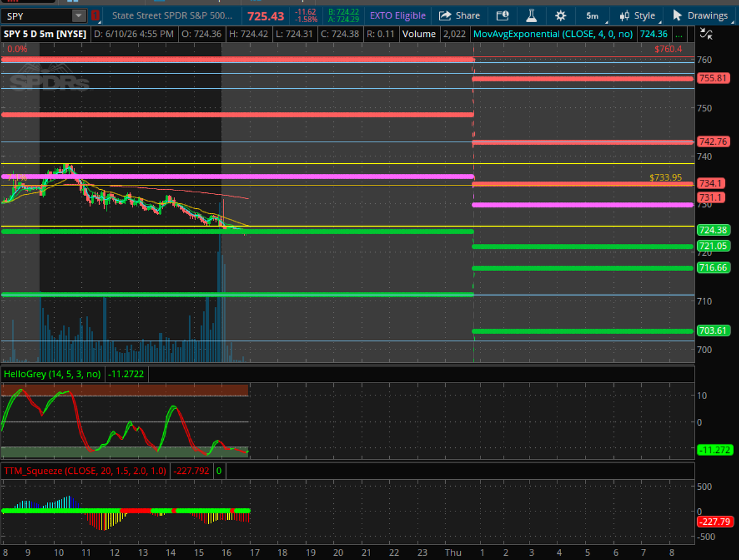
Task: Open chart settings with the gear icon
Action: (x=561, y=15)
